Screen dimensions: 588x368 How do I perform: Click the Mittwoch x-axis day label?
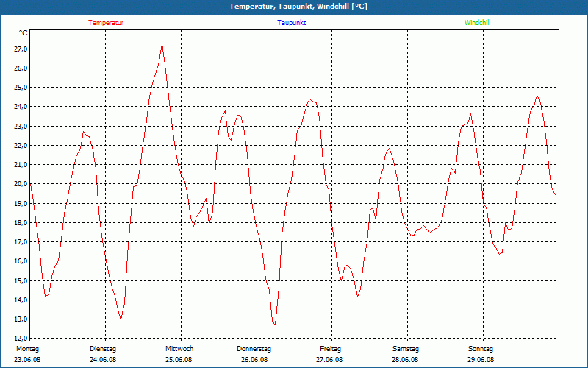pyautogui.click(x=179, y=349)
